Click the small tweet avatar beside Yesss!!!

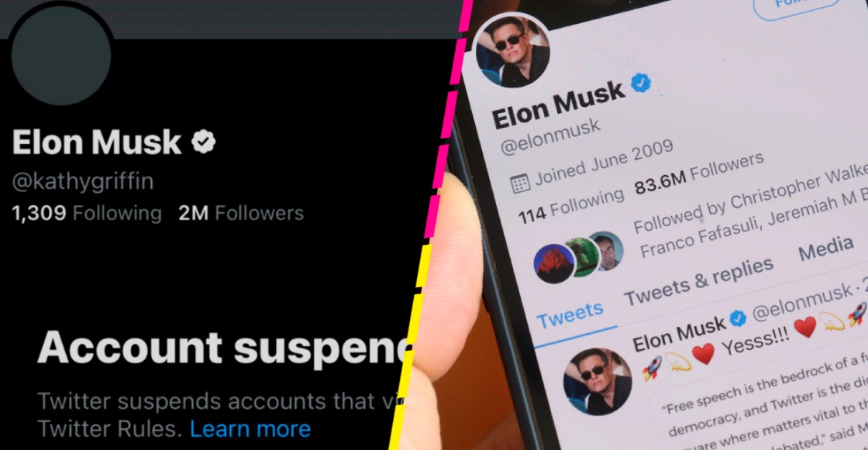tap(597, 381)
